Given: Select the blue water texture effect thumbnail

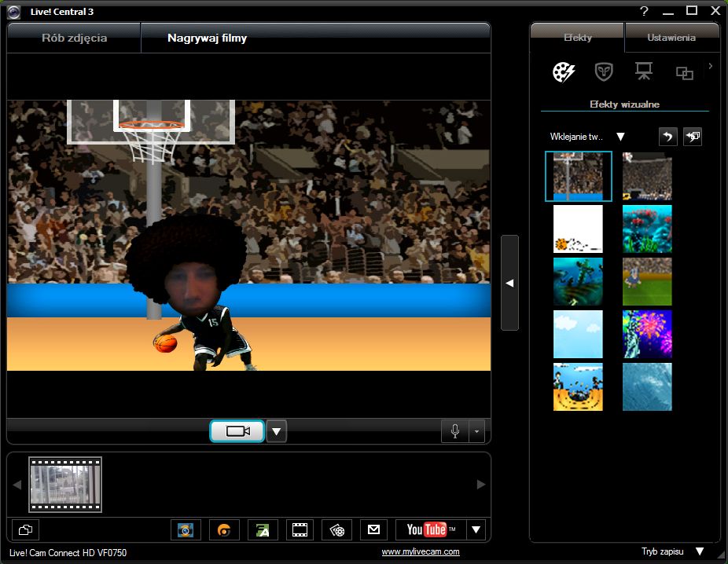Looking at the screenshot, I should [647, 386].
